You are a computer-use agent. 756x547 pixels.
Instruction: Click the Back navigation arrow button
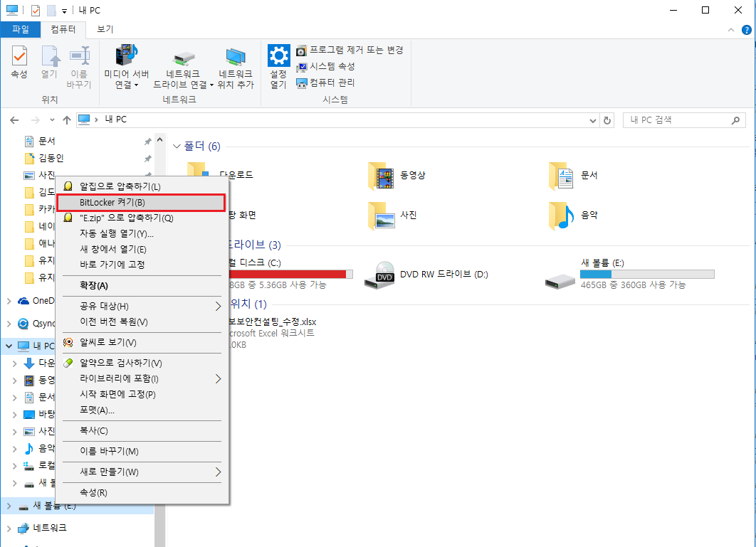[x=14, y=120]
